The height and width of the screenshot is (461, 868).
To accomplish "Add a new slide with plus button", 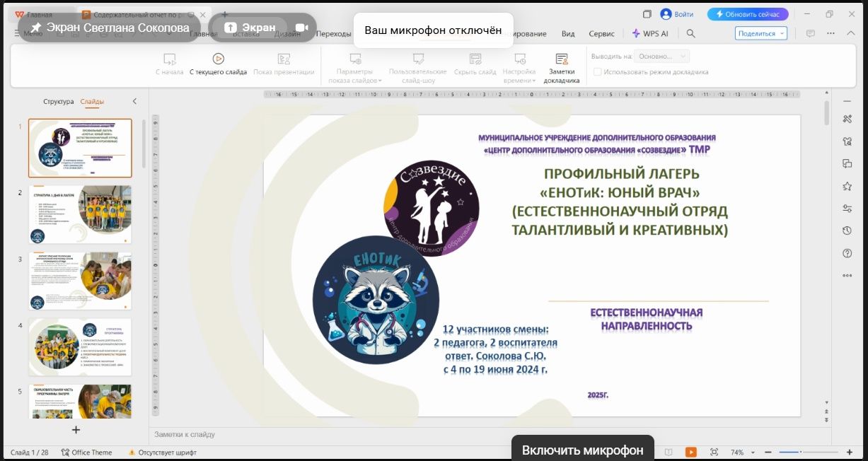I will tap(76, 429).
